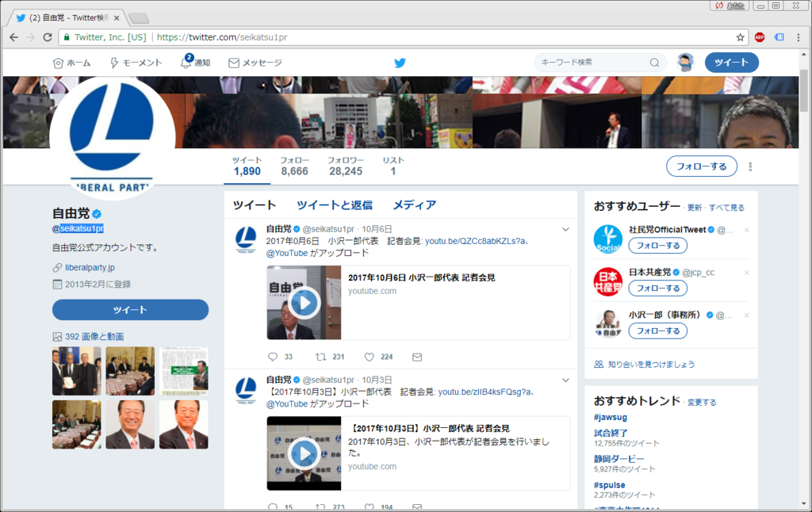Bookmark this page with the star icon
This screenshot has width=812, height=512.
pos(740,37)
